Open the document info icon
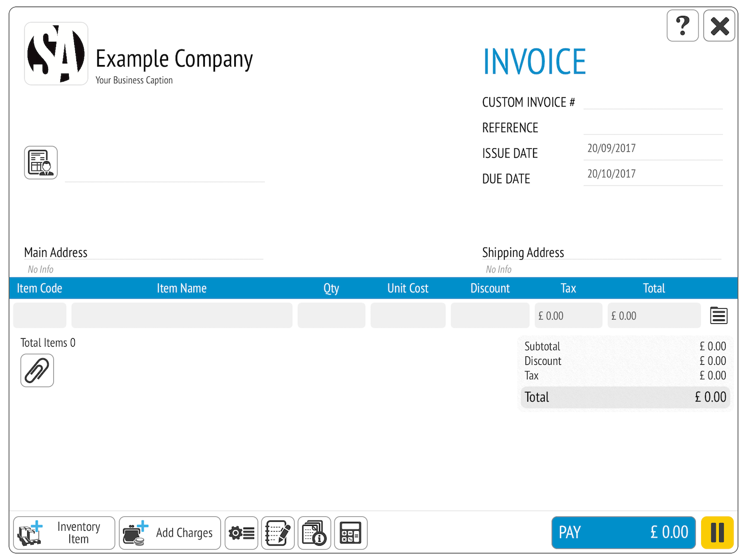 click(314, 533)
